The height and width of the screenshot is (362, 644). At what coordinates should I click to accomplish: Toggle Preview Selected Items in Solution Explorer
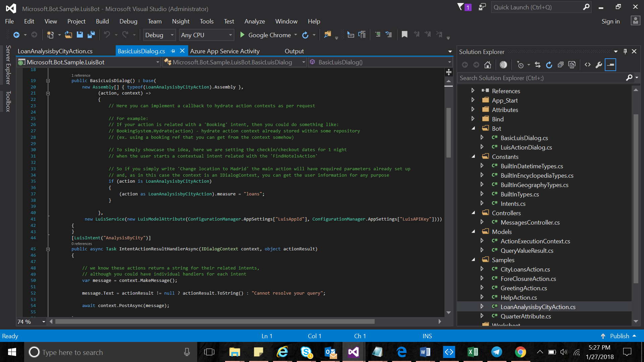click(x=610, y=65)
